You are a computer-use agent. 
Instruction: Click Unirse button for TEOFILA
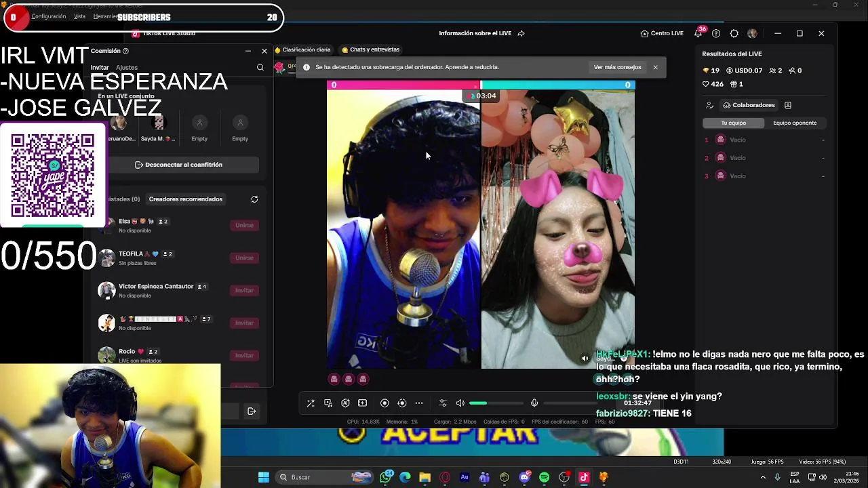point(244,258)
